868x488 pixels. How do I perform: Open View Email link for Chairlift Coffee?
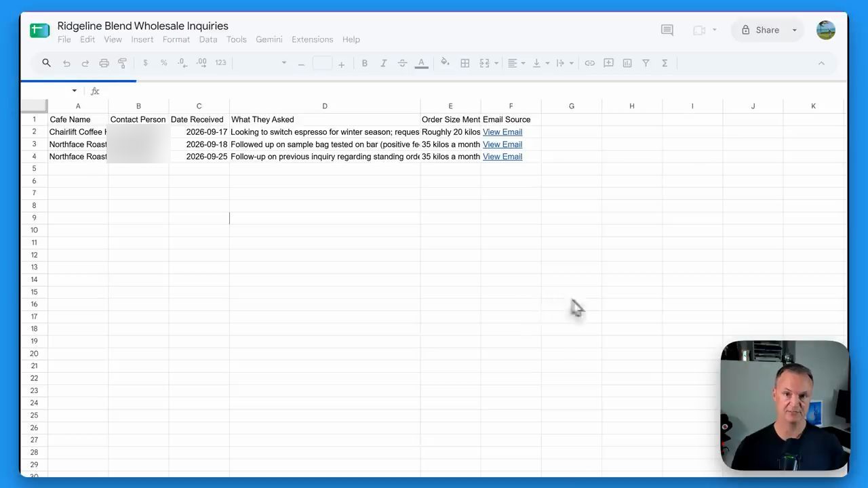(502, 132)
